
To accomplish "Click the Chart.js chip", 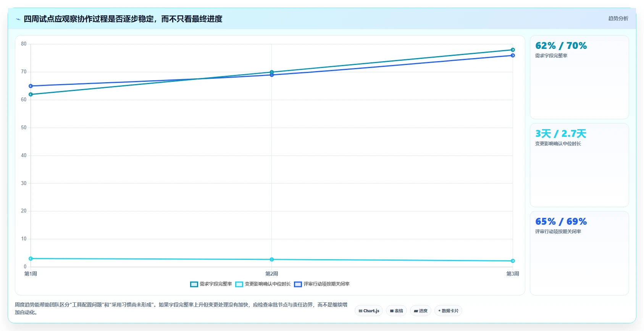I will pos(369,311).
